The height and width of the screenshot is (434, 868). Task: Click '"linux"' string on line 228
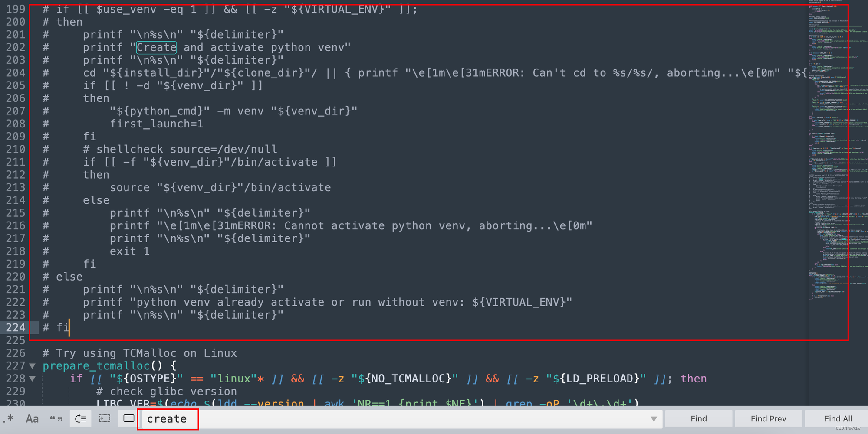click(x=234, y=379)
